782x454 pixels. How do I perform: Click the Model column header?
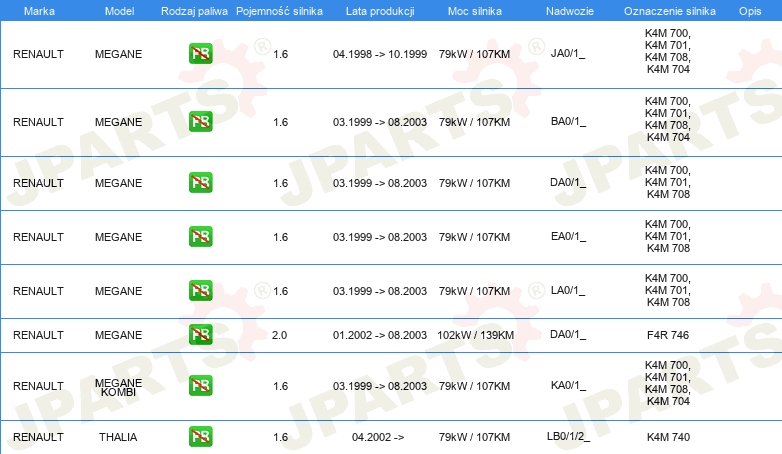click(x=119, y=11)
